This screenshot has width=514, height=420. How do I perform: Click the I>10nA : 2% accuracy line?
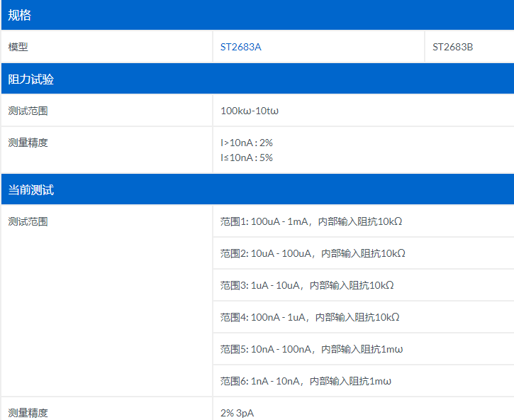pos(247,143)
